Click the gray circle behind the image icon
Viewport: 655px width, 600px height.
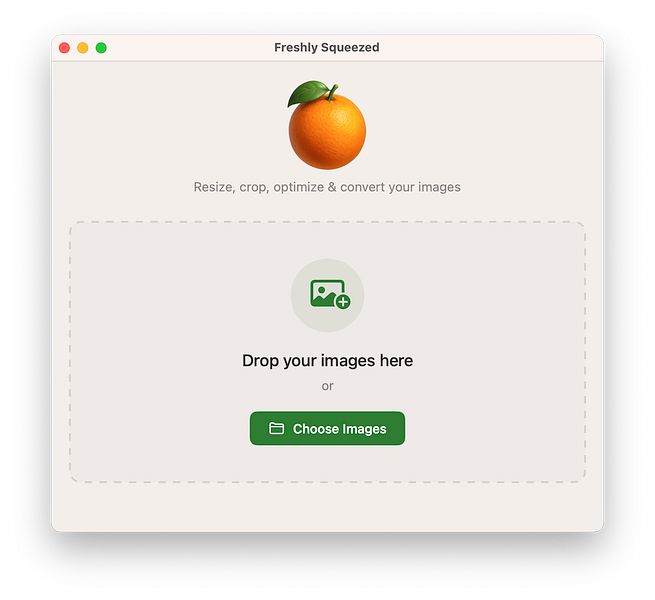coord(327,295)
